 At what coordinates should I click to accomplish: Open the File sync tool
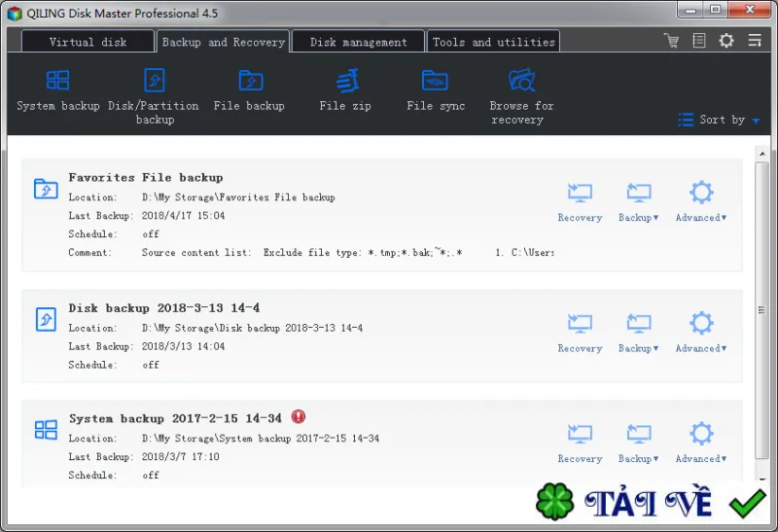[436, 90]
